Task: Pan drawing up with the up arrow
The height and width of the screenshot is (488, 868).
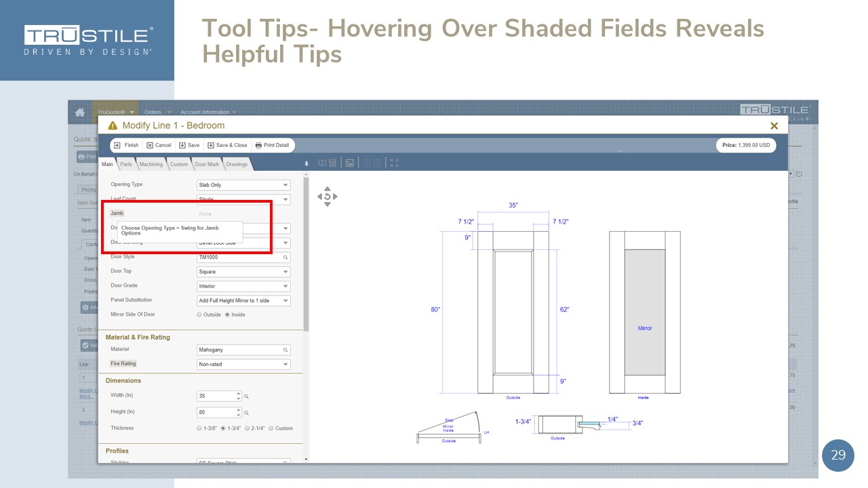Action: [x=328, y=189]
